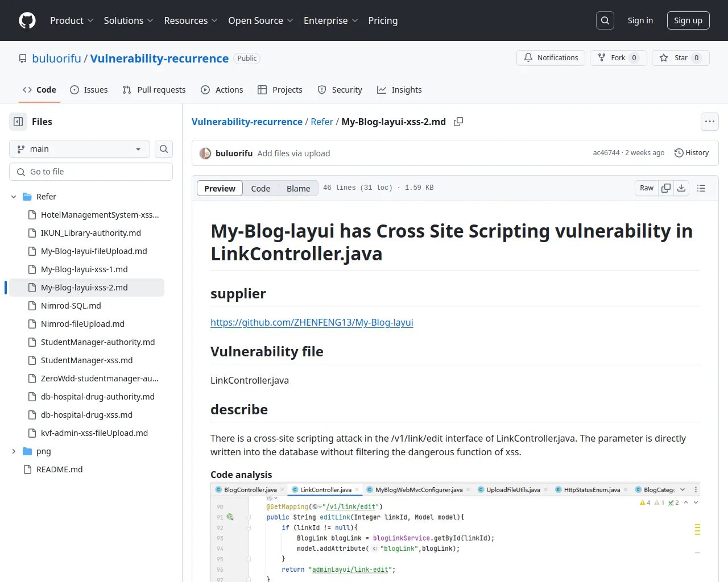
Task: Open the Issues tab
Action: point(89,90)
